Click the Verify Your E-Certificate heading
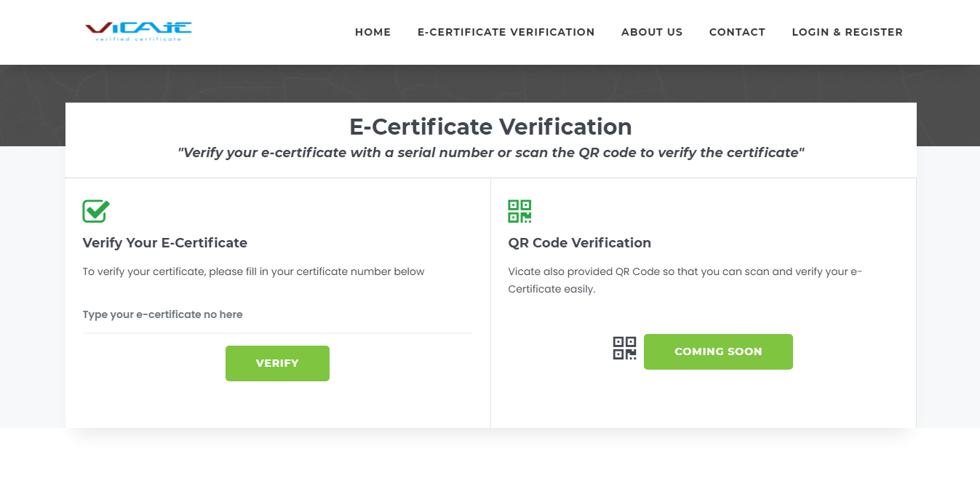The height and width of the screenshot is (481, 980). 165,243
